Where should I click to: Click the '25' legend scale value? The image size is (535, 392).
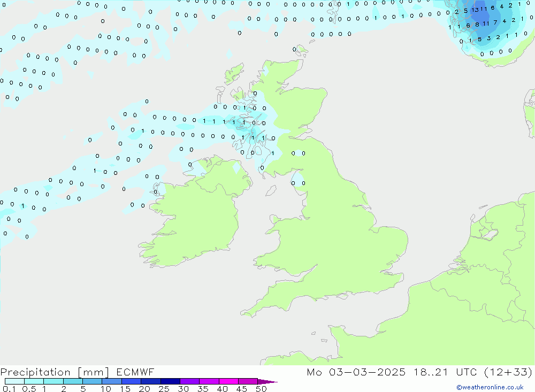[164, 389]
